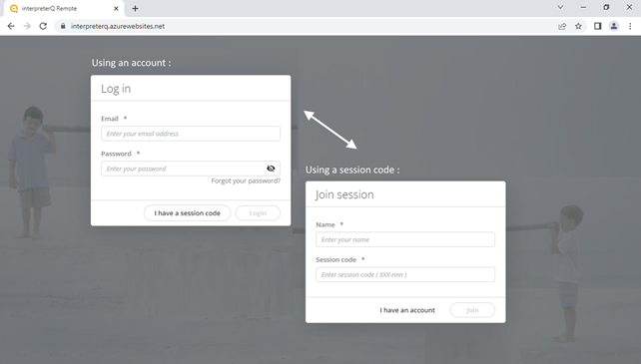Click the Login button
Viewport: 641px width, 364px height.
(258, 212)
